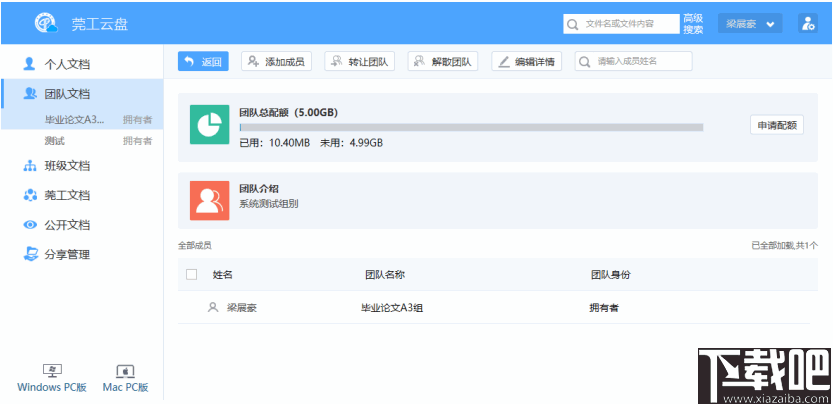This screenshot has height=404, width=833.
Task: Click the 公开文档 eye icon
Action: click(30, 225)
